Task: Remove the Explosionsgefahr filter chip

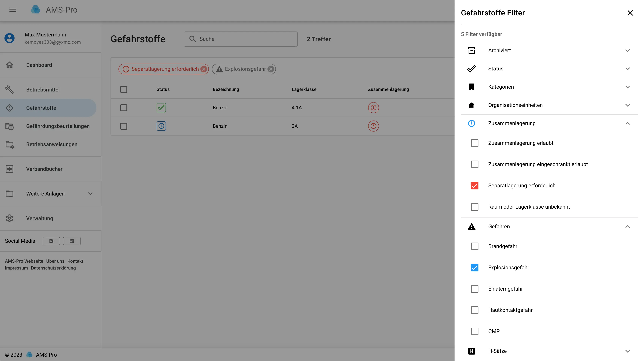Action: pyautogui.click(x=271, y=69)
